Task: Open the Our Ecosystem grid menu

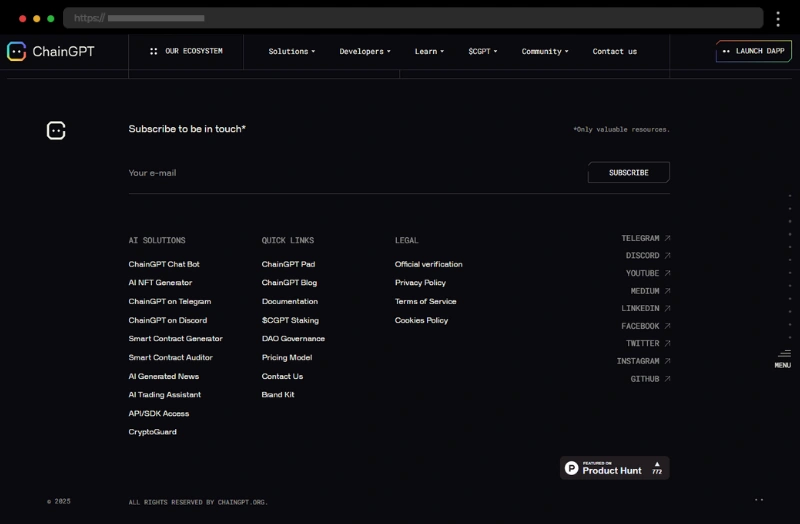Action: click(x=186, y=51)
